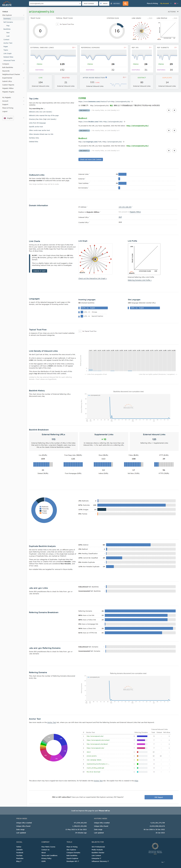Open Ref Domains in the sidebar

(8, 22)
